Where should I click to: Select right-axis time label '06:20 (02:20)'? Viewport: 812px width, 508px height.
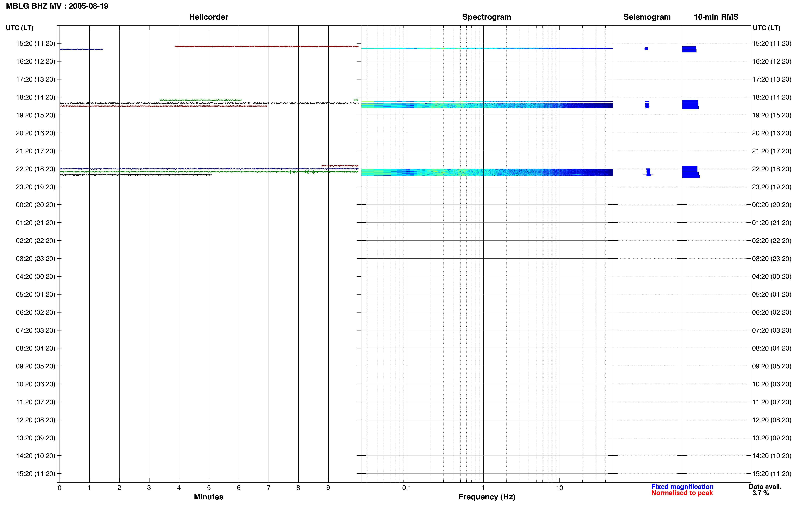pos(772,313)
